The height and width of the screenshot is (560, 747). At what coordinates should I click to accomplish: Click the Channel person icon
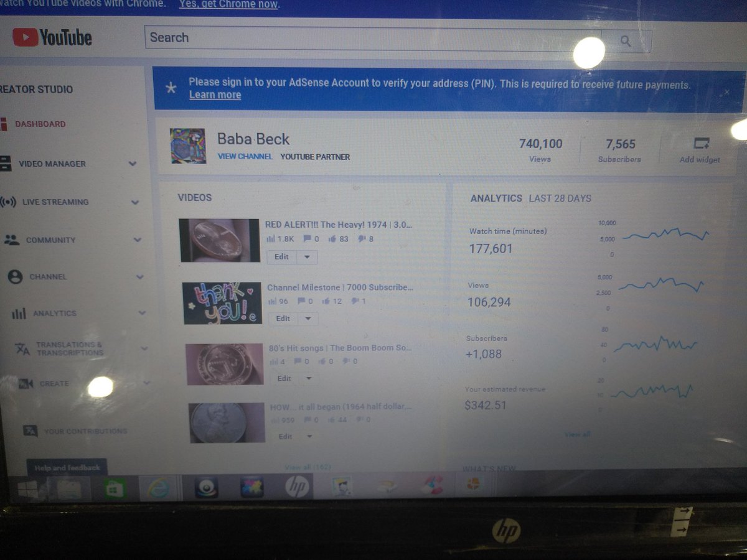(x=16, y=277)
